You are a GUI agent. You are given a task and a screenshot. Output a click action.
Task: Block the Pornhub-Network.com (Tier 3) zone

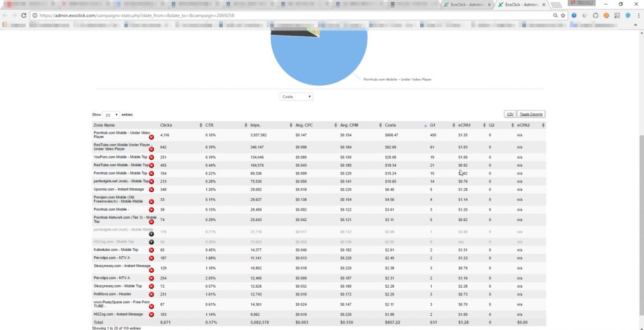tap(151, 222)
